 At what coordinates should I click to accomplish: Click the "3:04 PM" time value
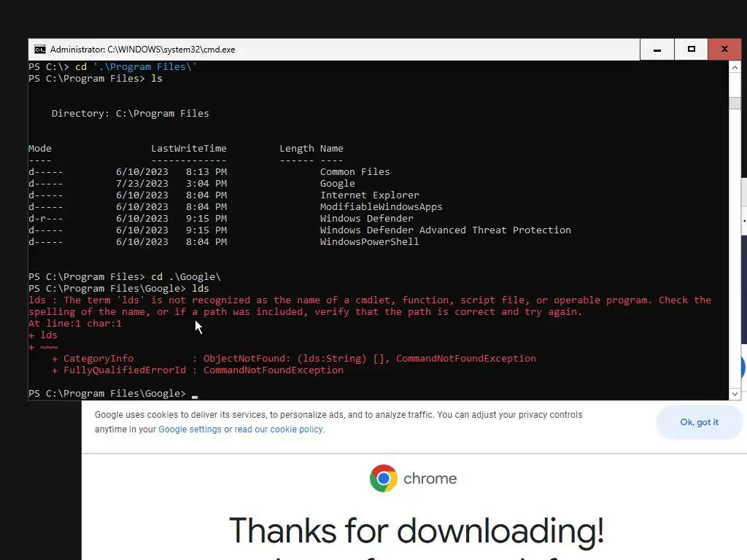[x=206, y=183]
